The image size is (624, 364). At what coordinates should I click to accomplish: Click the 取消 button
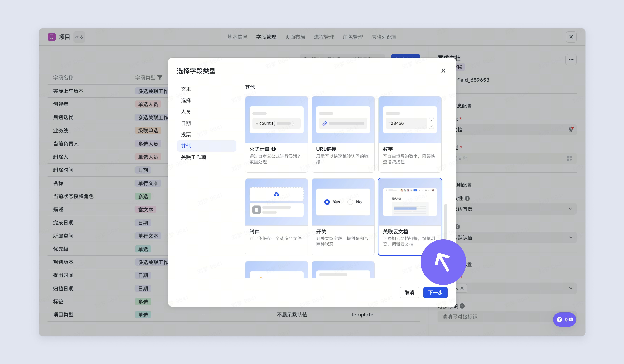coord(409,292)
